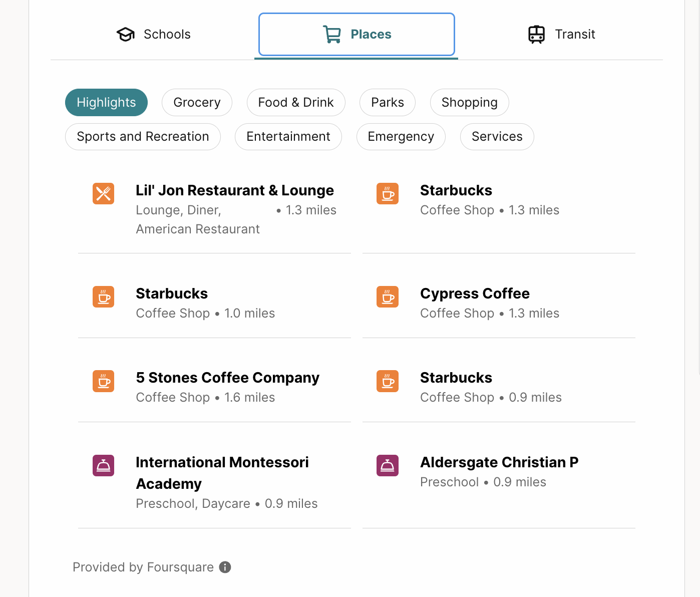
Task: Select the Food & Drink filter
Action: [296, 102]
